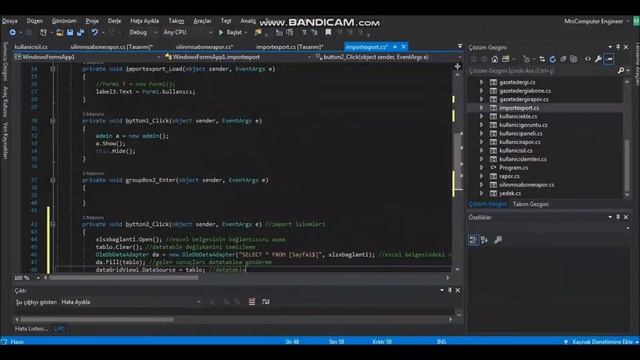The height and width of the screenshot is (360, 640).
Task: Click the pending changes clock icon in Çözüm Gezgini
Action: tap(527, 59)
